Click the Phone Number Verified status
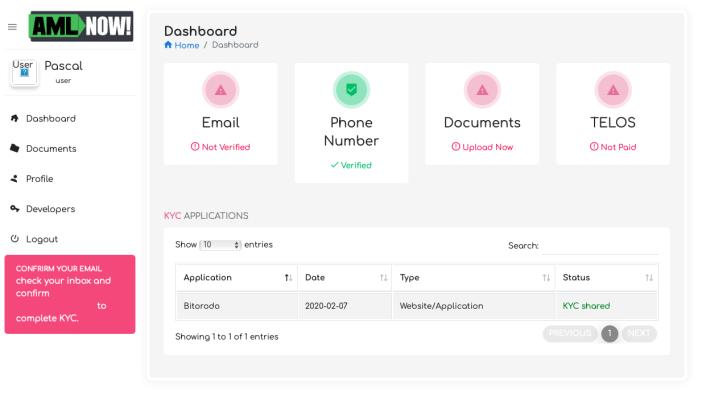Image resolution: width=710 pixels, height=401 pixels. 351,165
